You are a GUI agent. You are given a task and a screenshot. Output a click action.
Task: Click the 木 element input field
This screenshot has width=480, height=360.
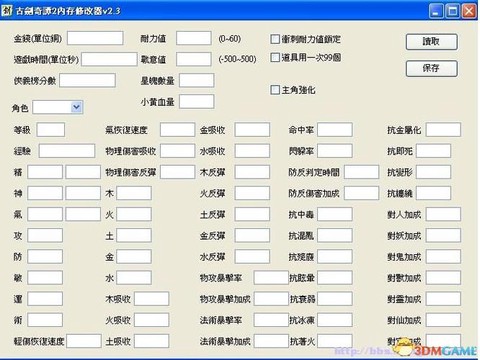click(x=134, y=193)
